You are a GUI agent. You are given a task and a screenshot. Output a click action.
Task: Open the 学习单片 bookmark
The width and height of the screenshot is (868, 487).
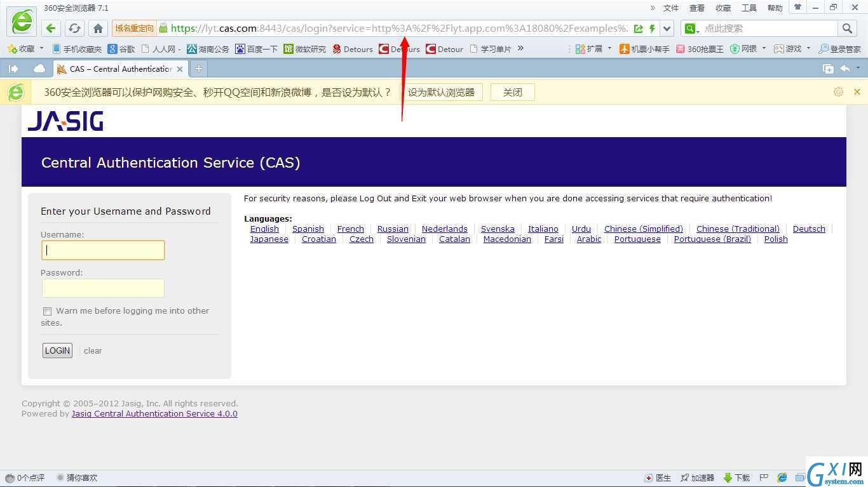tap(491, 49)
